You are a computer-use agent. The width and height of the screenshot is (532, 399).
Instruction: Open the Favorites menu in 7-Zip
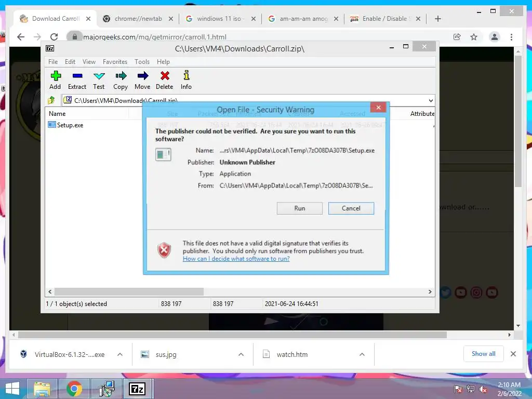point(115,62)
